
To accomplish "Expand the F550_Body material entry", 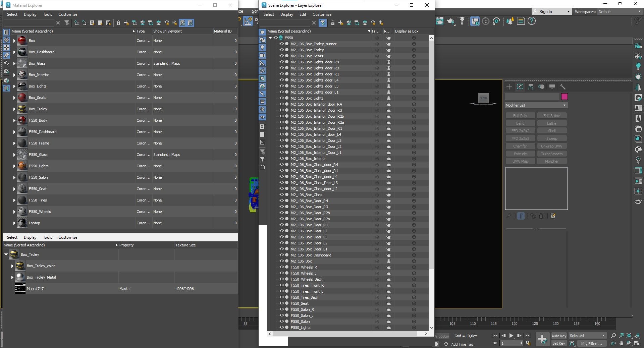I will [14, 120].
